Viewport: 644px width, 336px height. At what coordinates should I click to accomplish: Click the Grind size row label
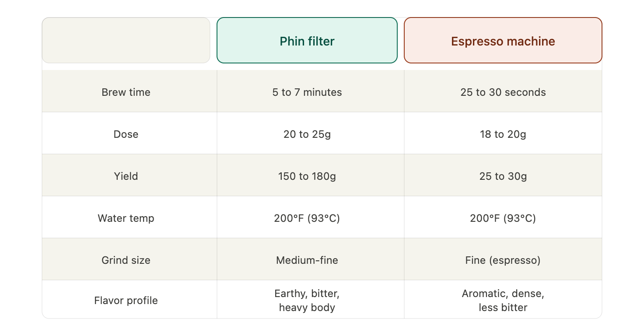pyautogui.click(x=126, y=260)
